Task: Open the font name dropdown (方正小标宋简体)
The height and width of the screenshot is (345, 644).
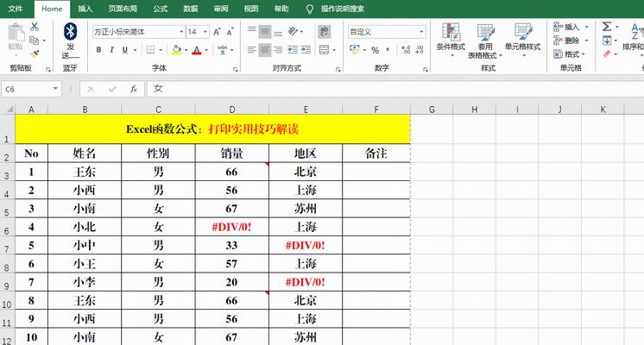Action: click(181, 32)
